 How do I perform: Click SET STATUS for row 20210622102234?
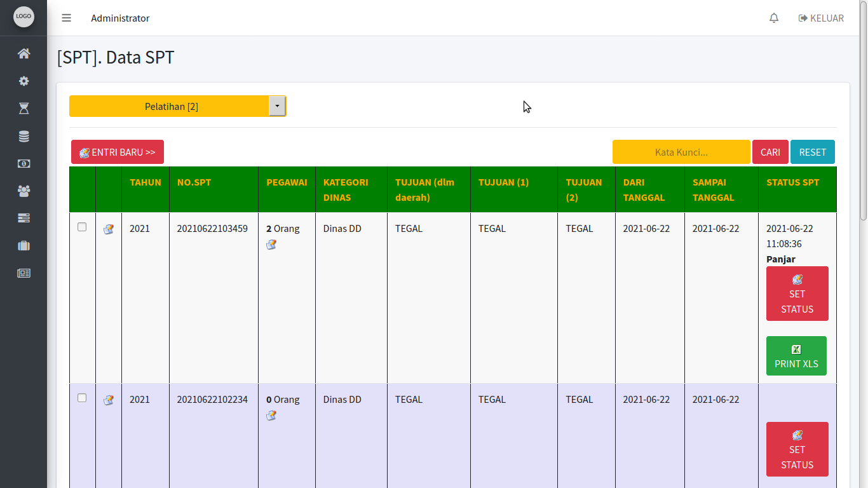[797, 449]
